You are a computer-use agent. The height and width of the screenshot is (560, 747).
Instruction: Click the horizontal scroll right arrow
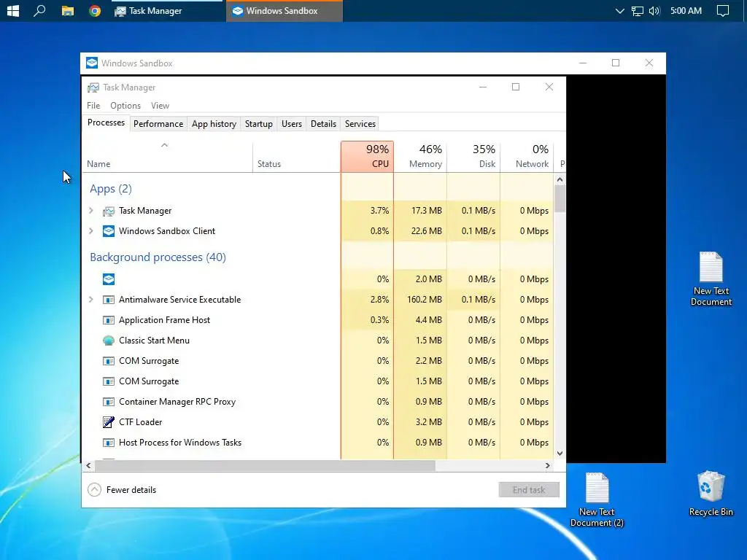[x=548, y=465]
